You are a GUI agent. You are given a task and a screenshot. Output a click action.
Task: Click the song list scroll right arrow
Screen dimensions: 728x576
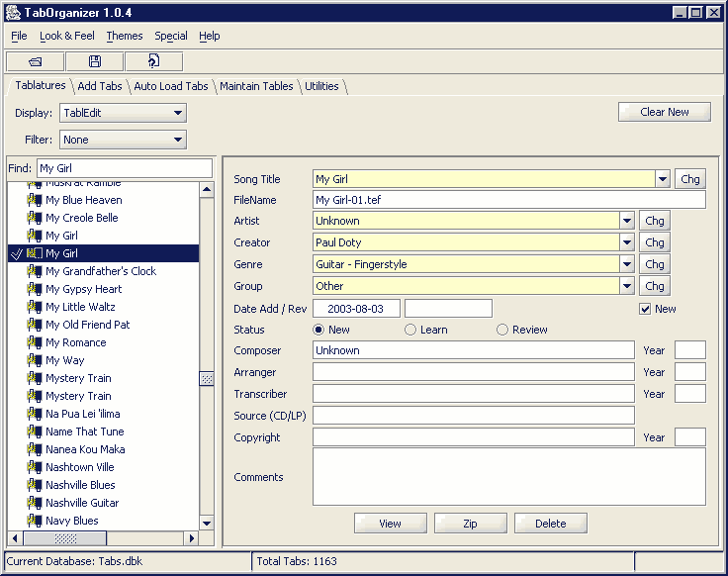coord(191,538)
